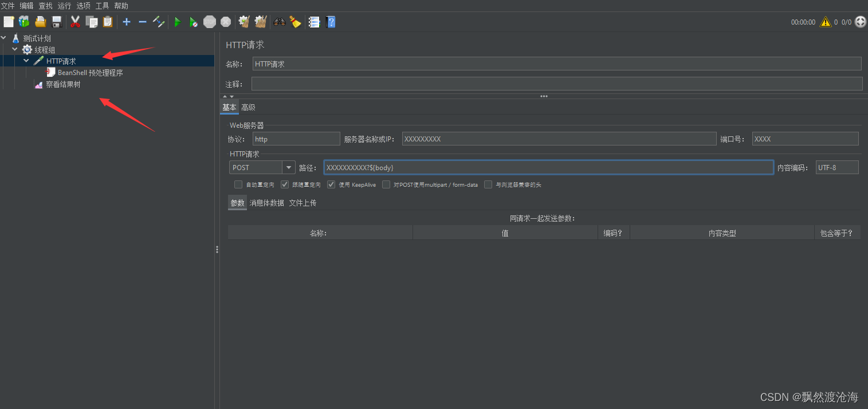Click Start no pauses icon
The image size is (868, 409).
(x=194, y=22)
